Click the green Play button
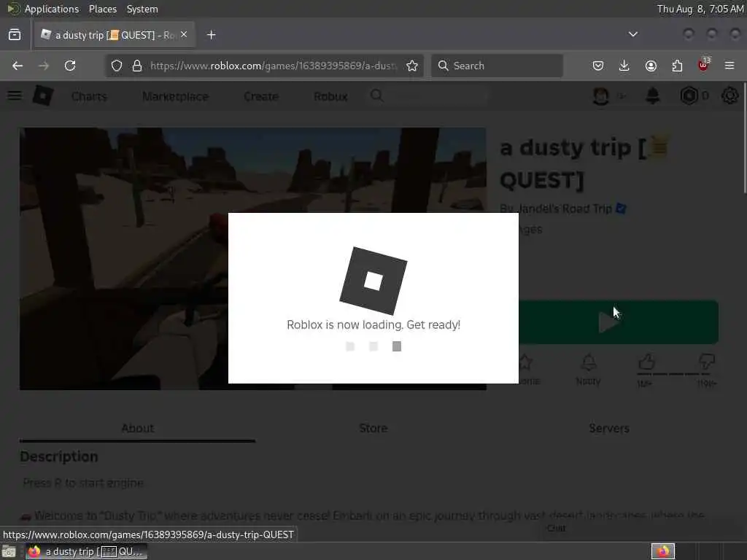 click(x=619, y=322)
